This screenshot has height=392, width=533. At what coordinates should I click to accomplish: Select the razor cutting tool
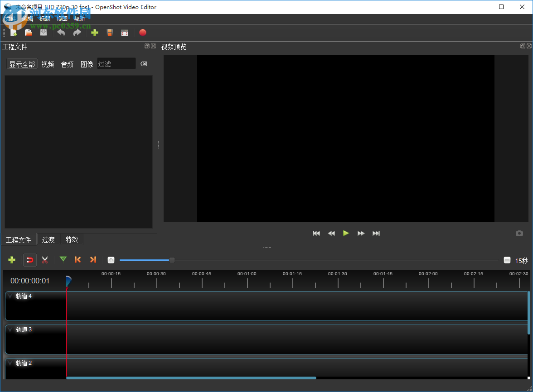coord(45,260)
